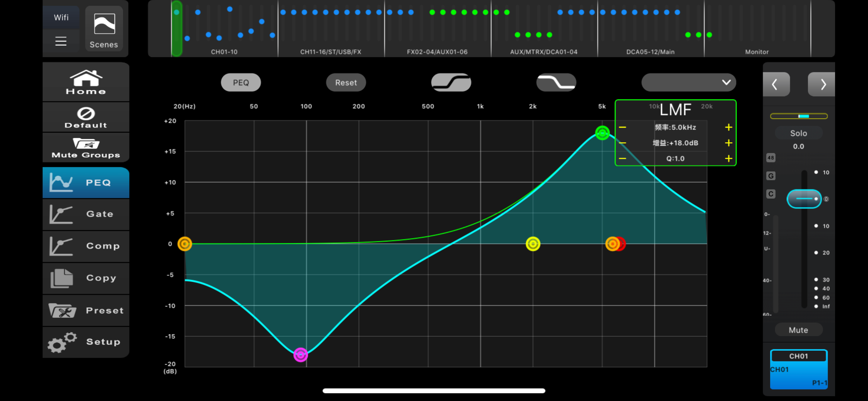The image size is (868, 401).
Task: Open the Comp section
Action: [86, 246]
